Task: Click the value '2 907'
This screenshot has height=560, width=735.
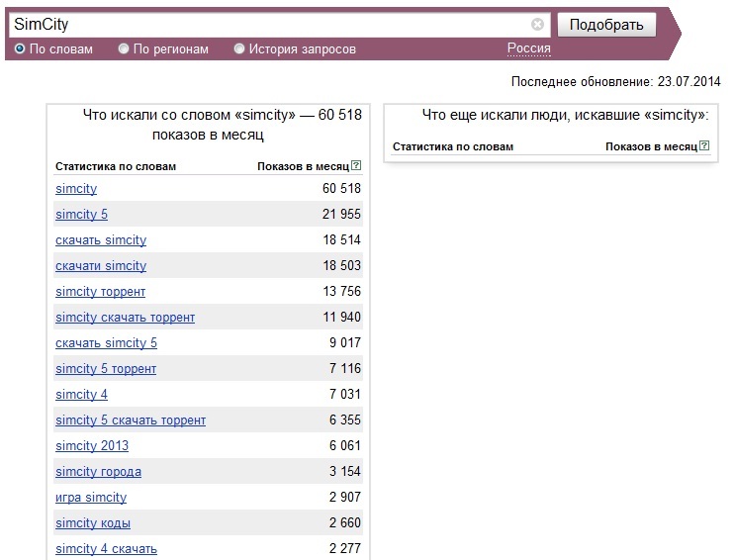Action: 345,497
